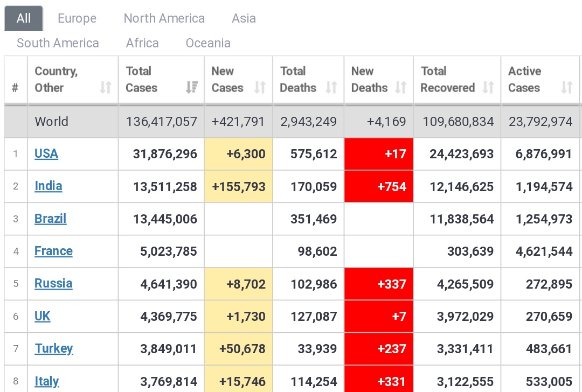Click Brazil total cases 13,445,006
Viewport: 582px width, 392px height.
(x=165, y=219)
